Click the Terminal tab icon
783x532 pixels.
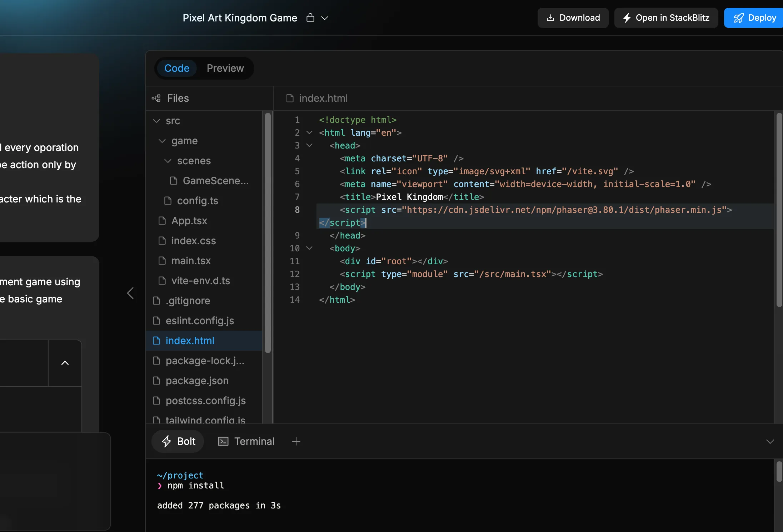pyautogui.click(x=223, y=441)
